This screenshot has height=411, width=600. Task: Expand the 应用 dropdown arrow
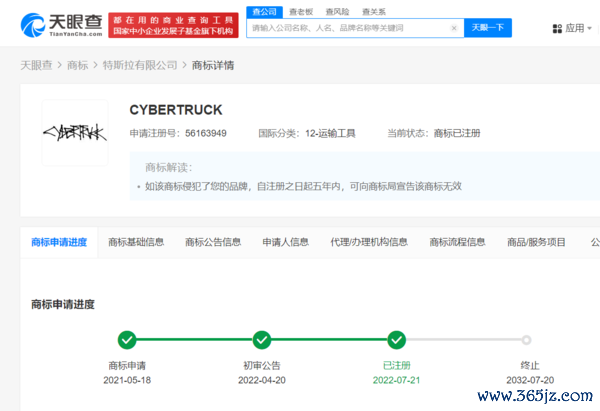[x=589, y=28]
